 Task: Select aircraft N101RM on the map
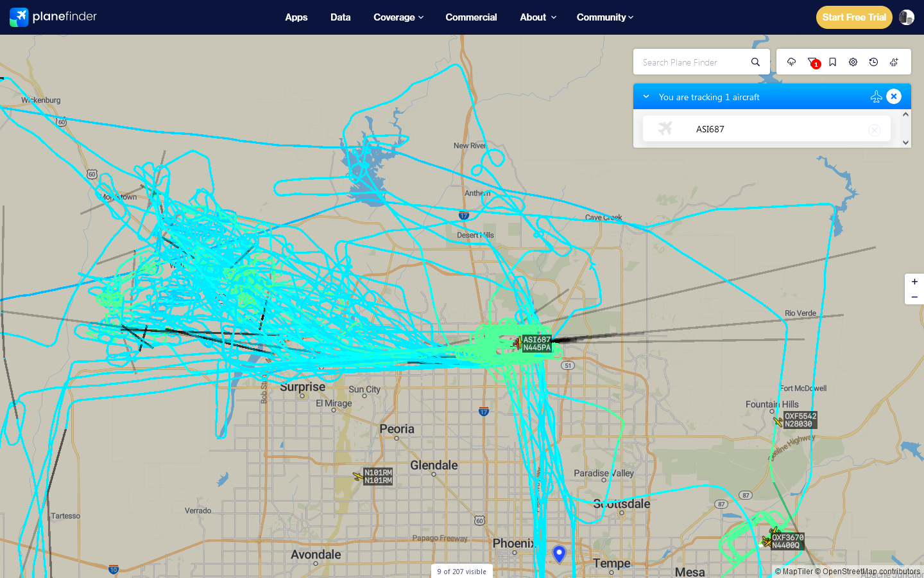click(x=358, y=476)
